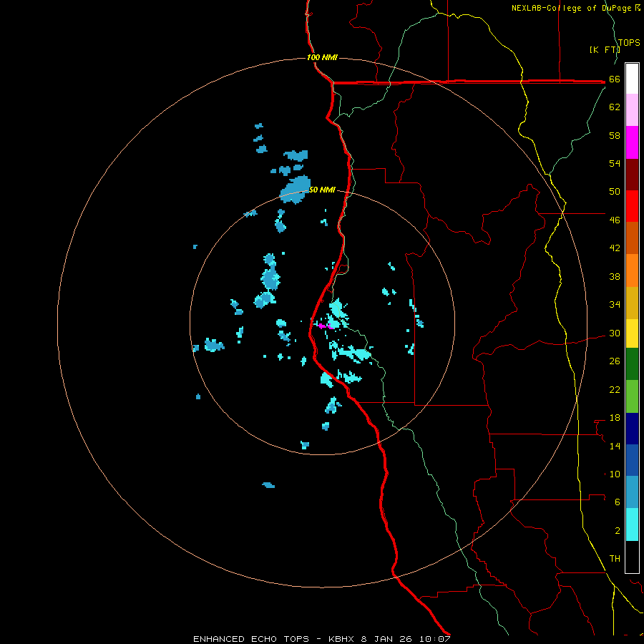
Task: Pick the bright red color scale swatch
Action: coord(632,206)
